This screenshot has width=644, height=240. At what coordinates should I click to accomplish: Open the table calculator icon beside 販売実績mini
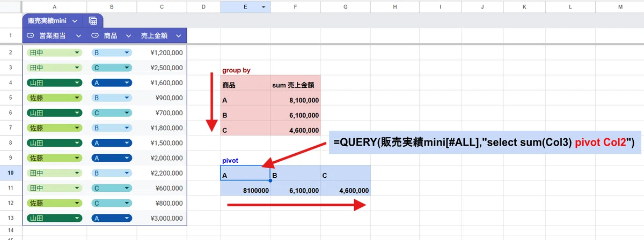click(93, 20)
